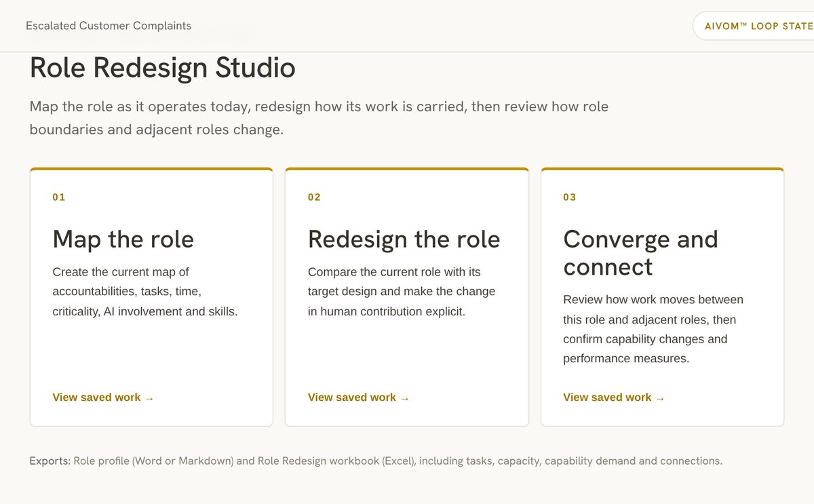This screenshot has height=504, width=814.
Task: Open the Redesign the role card heading
Action: tap(404, 239)
